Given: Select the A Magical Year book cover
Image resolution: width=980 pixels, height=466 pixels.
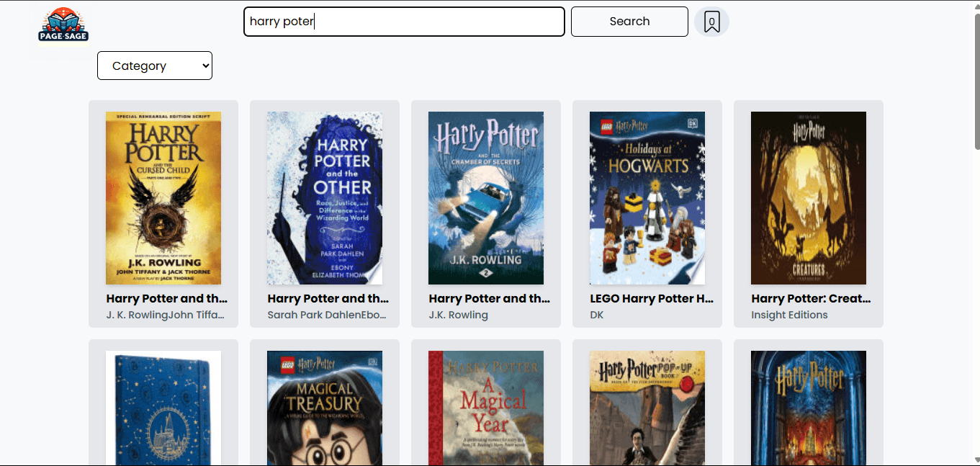Looking at the screenshot, I should coord(486,408).
